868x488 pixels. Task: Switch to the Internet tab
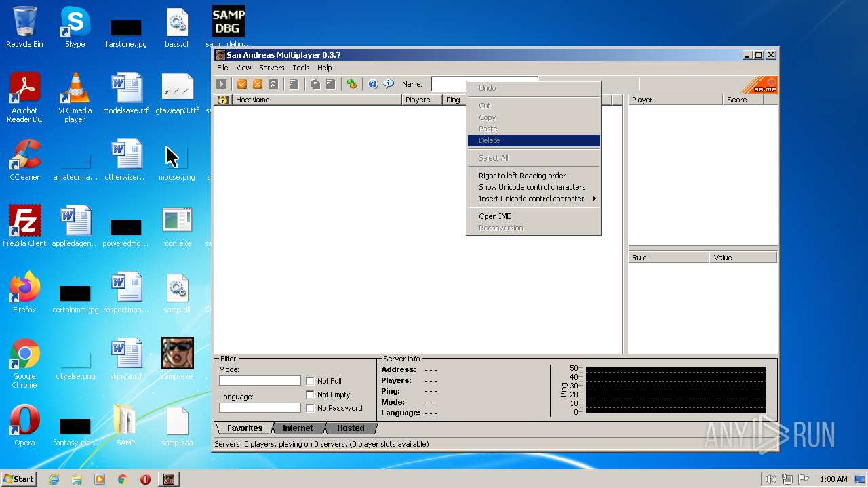(x=298, y=428)
